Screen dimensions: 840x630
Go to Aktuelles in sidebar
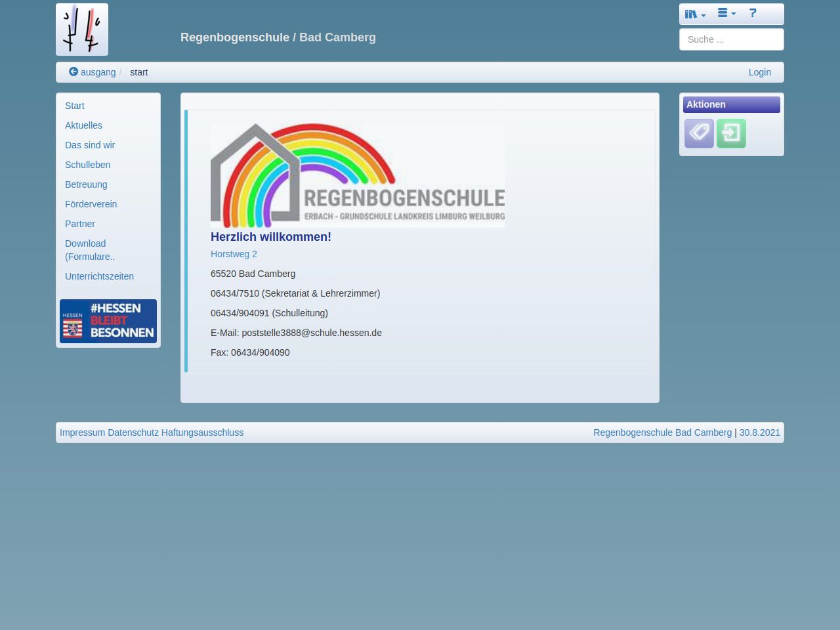click(x=83, y=125)
